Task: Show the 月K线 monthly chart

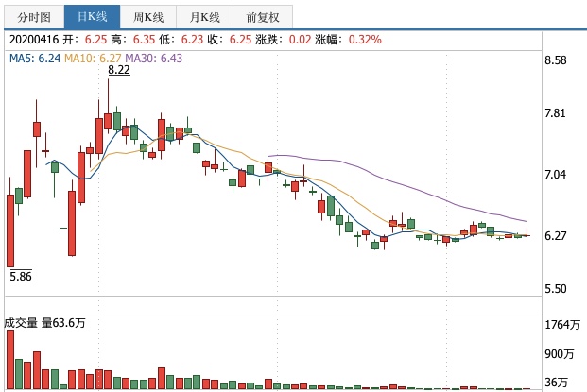Action: coord(204,17)
